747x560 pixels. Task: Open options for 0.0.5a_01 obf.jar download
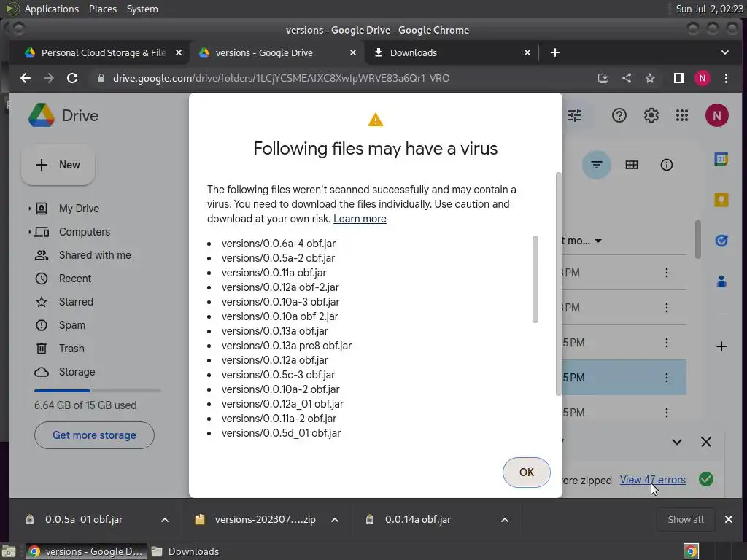(164, 519)
